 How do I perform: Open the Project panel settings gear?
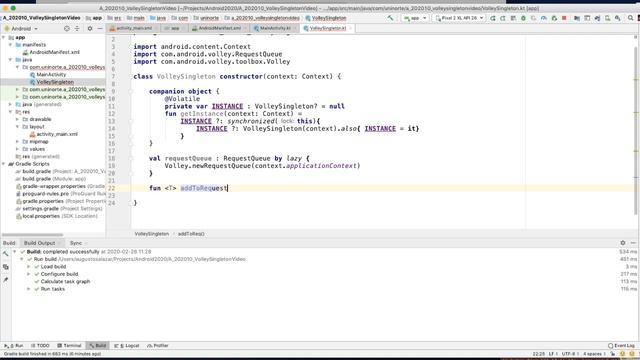[90, 29]
